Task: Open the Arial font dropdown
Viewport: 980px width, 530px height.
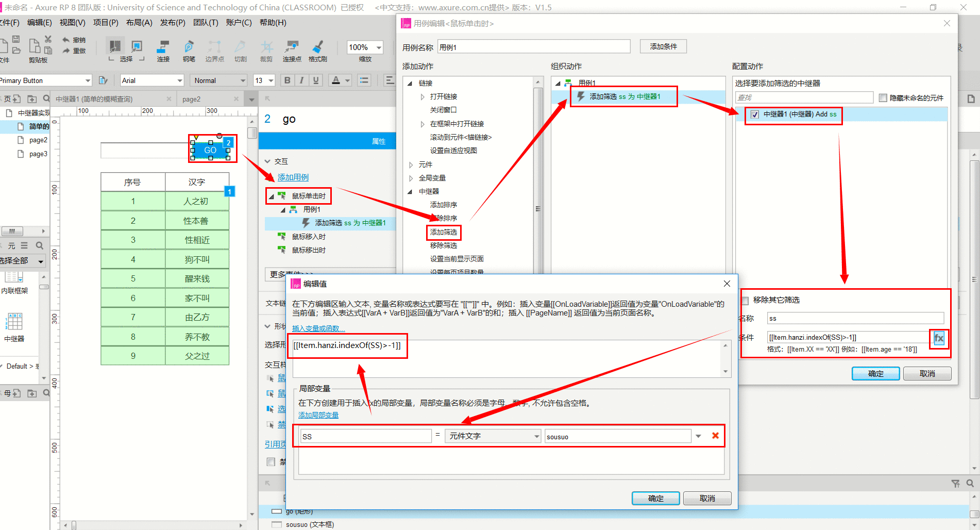Action: click(x=180, y=80)
